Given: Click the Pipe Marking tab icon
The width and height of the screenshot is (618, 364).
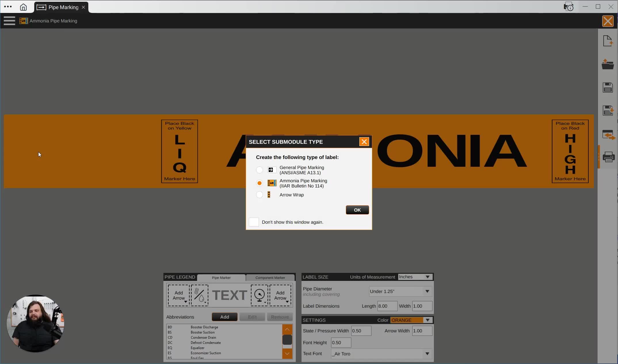Looking at the screenshot, I should [x=41, y=7].
